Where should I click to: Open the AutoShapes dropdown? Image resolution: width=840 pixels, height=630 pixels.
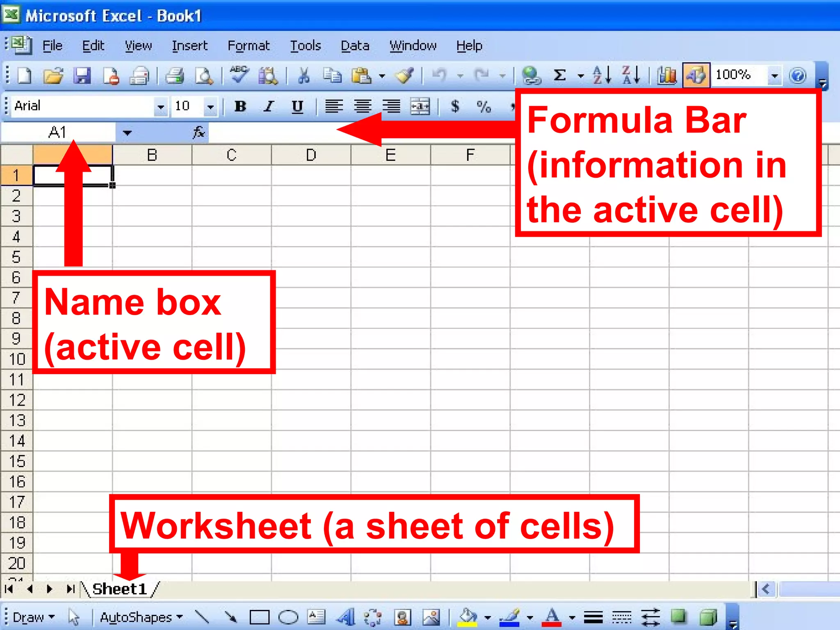pyautogui.click(x=142, y=617)
